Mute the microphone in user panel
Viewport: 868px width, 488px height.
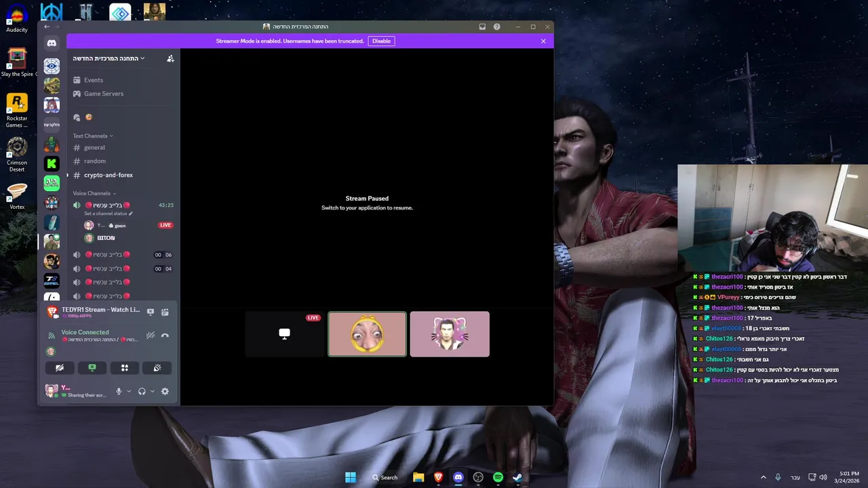[x=119, y=391]
